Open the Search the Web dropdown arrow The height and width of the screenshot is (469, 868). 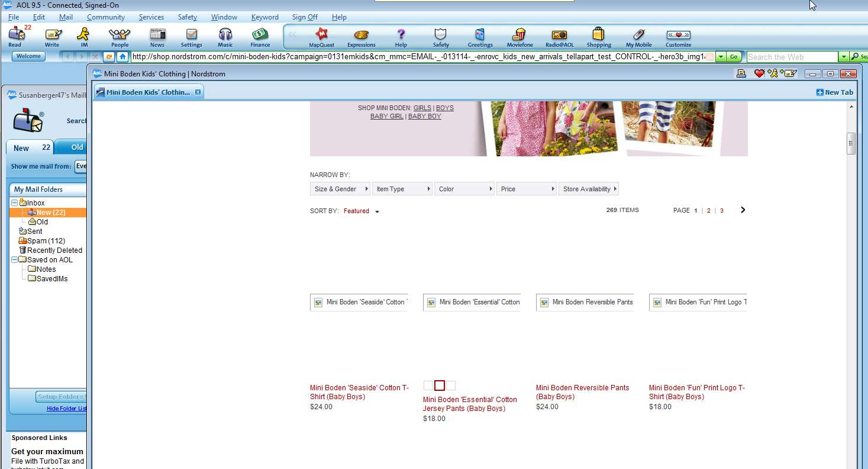(844, 57)
